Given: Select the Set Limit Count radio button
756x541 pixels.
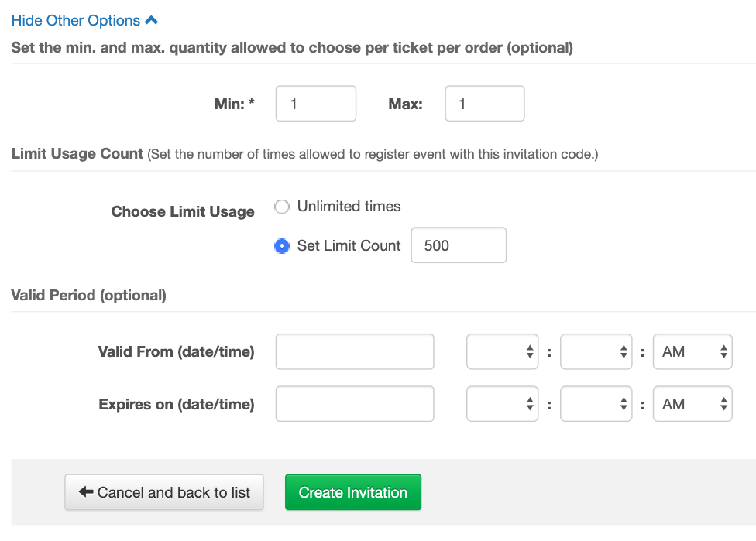Looking at the screenshot, I should tap(282, 246).
